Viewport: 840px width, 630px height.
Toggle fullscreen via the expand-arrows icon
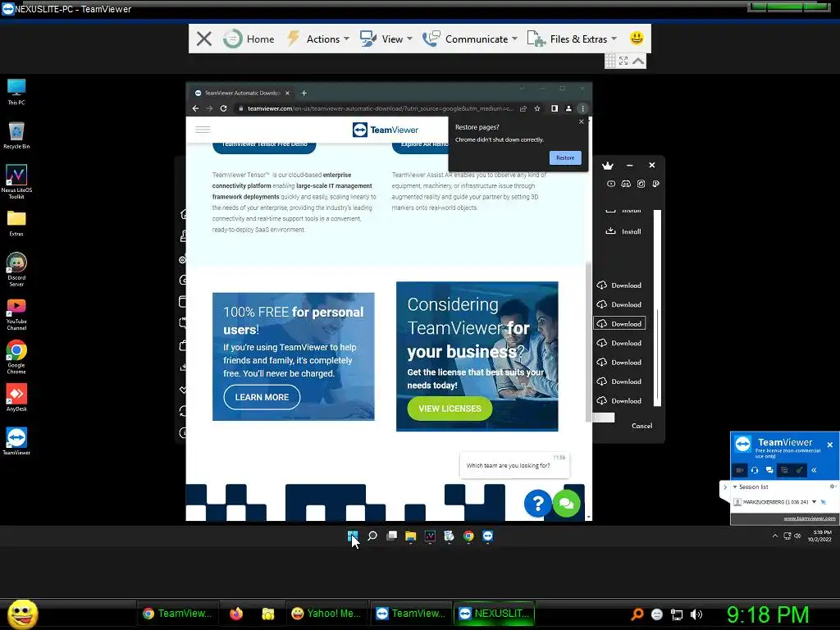[x=623, y=61]
